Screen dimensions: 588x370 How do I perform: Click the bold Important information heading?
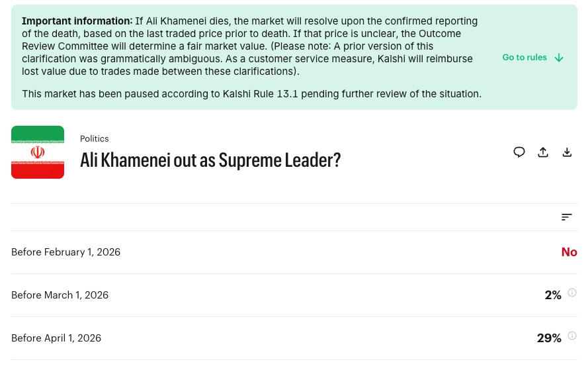tap(77, 21)
